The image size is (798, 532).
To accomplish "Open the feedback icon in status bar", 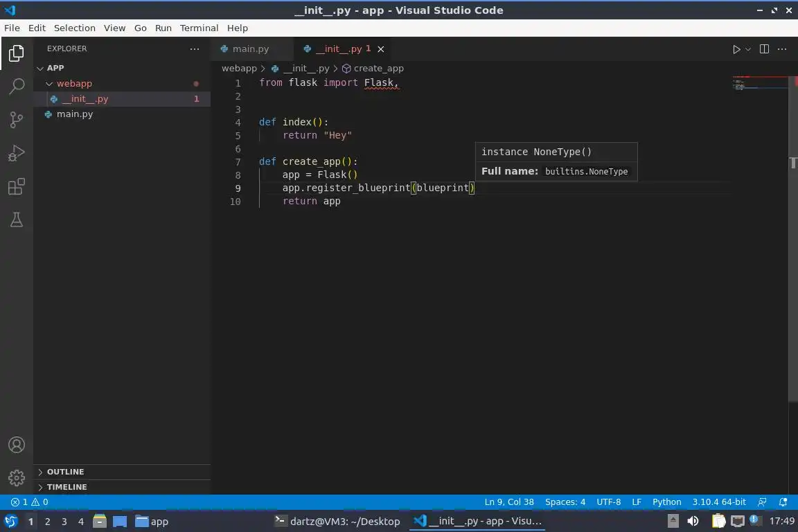I will (x=762, y=502).
